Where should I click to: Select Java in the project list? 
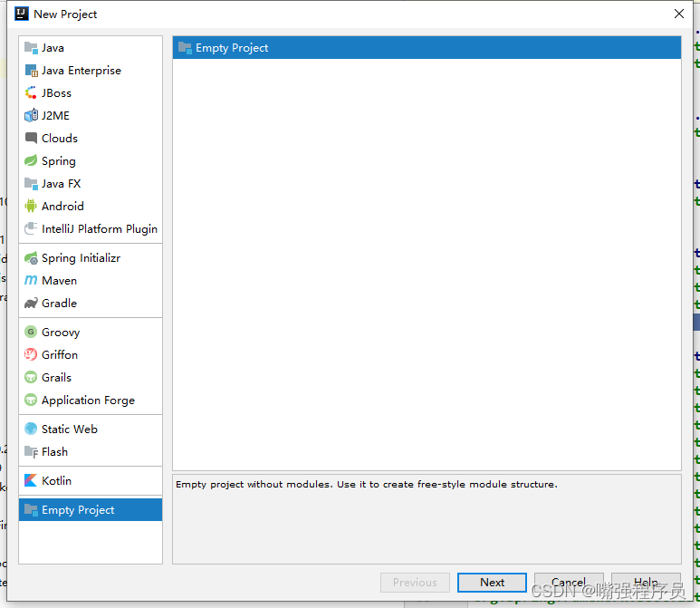pos(91,48)
